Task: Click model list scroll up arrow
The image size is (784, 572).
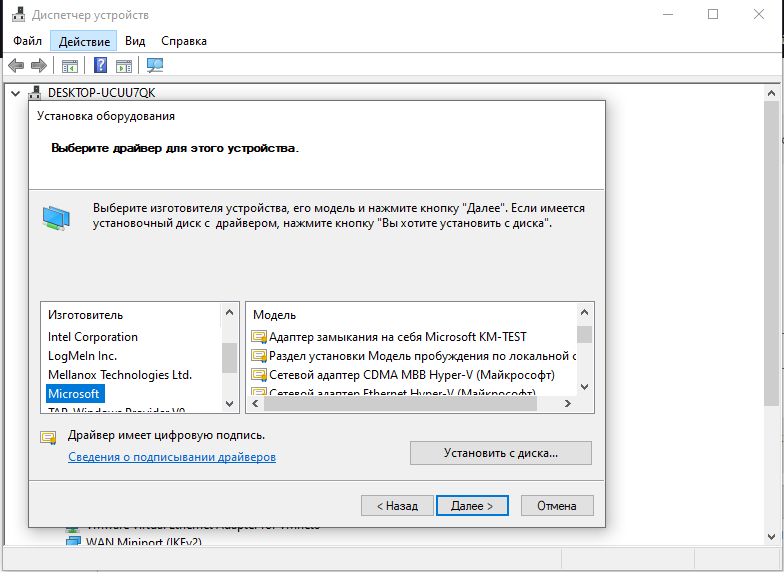Action: [x=584, y=312]
